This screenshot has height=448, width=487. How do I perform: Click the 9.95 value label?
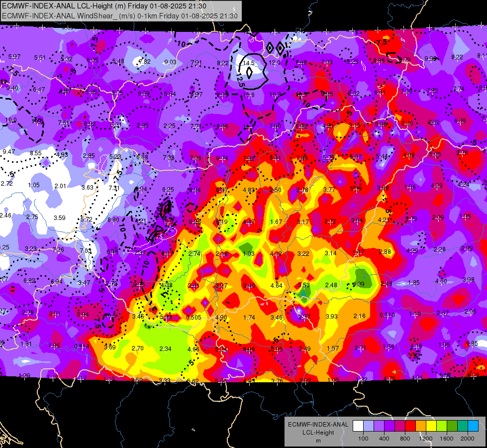click(x=431, y=58)
